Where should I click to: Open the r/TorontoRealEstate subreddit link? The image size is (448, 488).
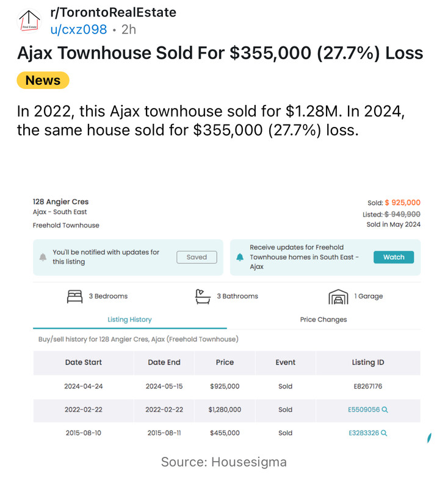click(114, 12)
